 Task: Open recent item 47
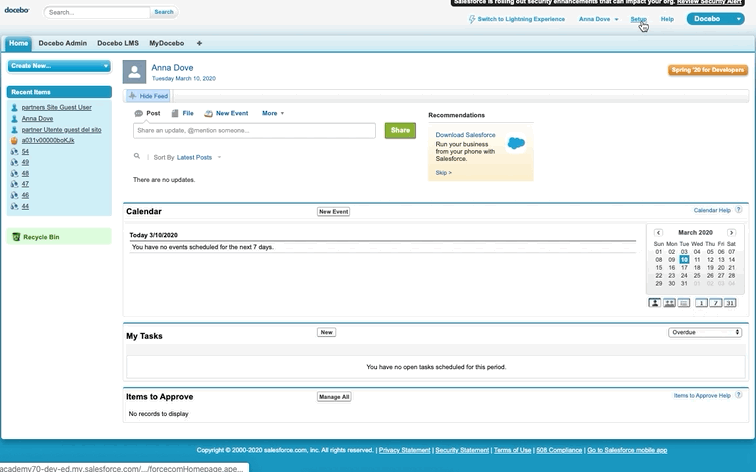coord(25,184)
